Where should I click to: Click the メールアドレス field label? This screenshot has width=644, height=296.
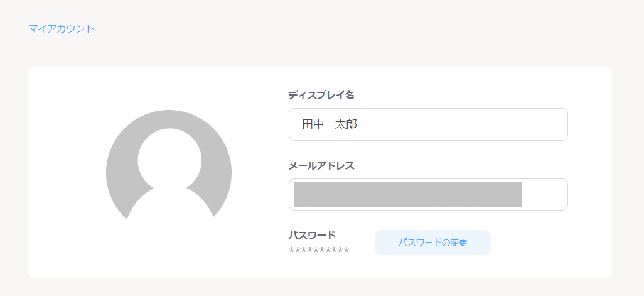coord(321,165)
